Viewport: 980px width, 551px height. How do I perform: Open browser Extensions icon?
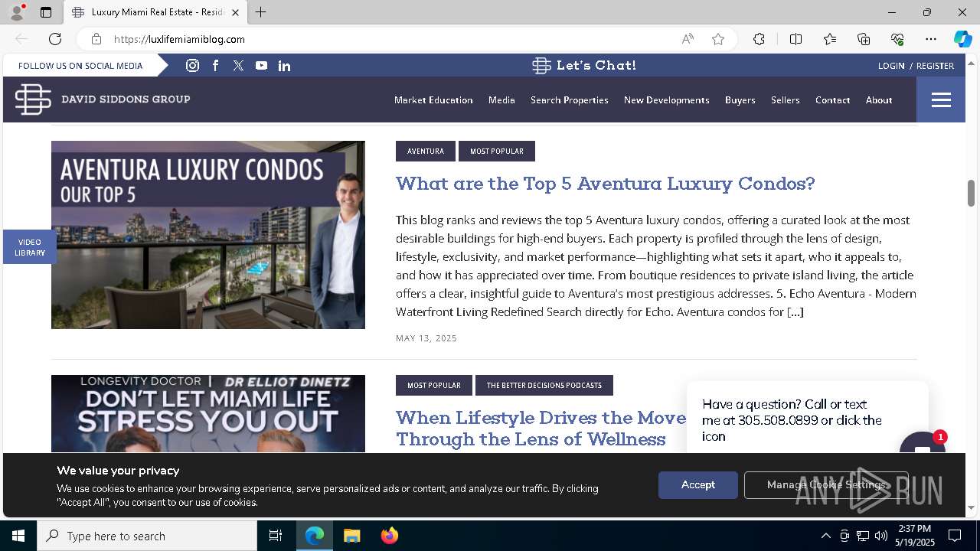pos(759,39)
